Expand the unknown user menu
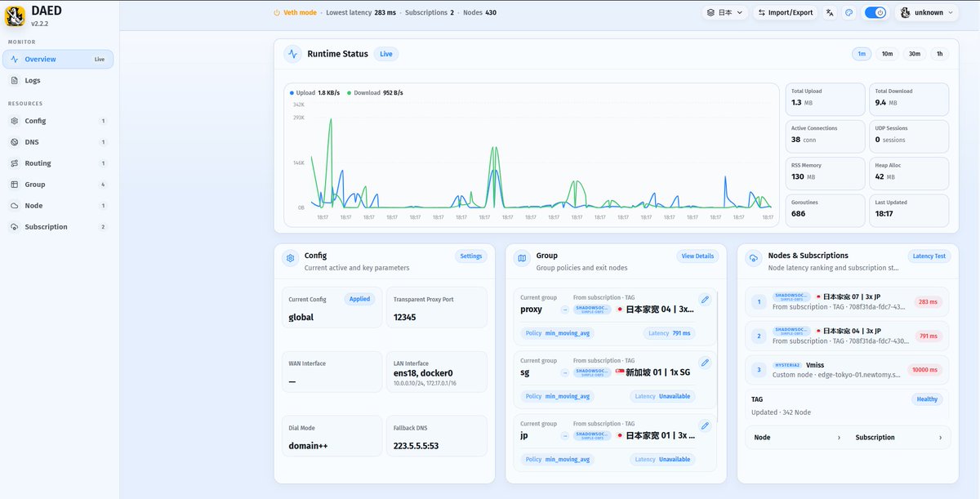980x499 pixels. (927, 12)
